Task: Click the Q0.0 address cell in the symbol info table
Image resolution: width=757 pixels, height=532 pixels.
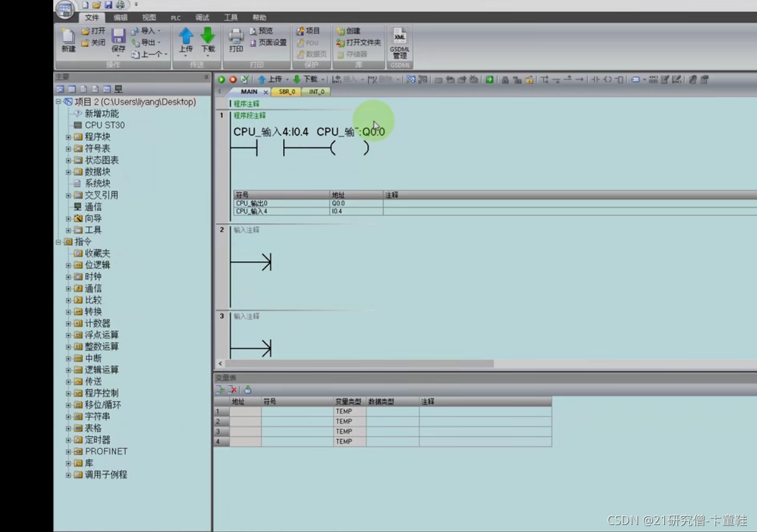Action: pos(357,204)
